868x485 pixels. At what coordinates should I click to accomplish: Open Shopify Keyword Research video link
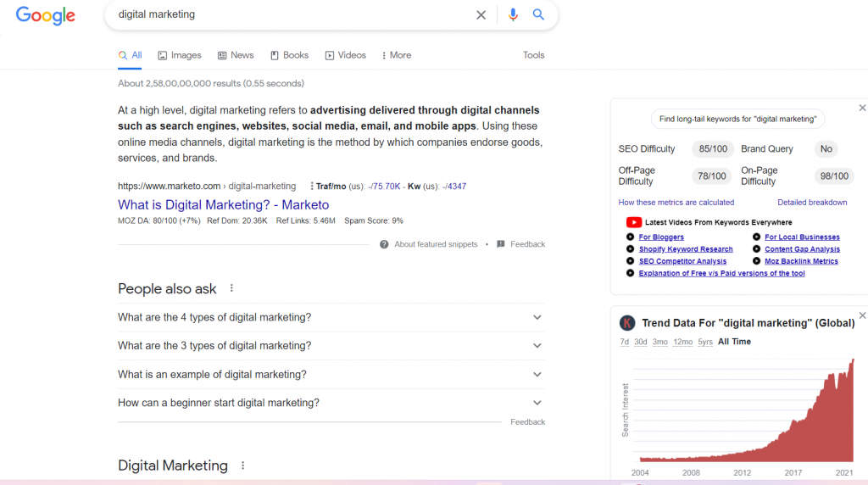pyautogui.click(x=686, y=249)
